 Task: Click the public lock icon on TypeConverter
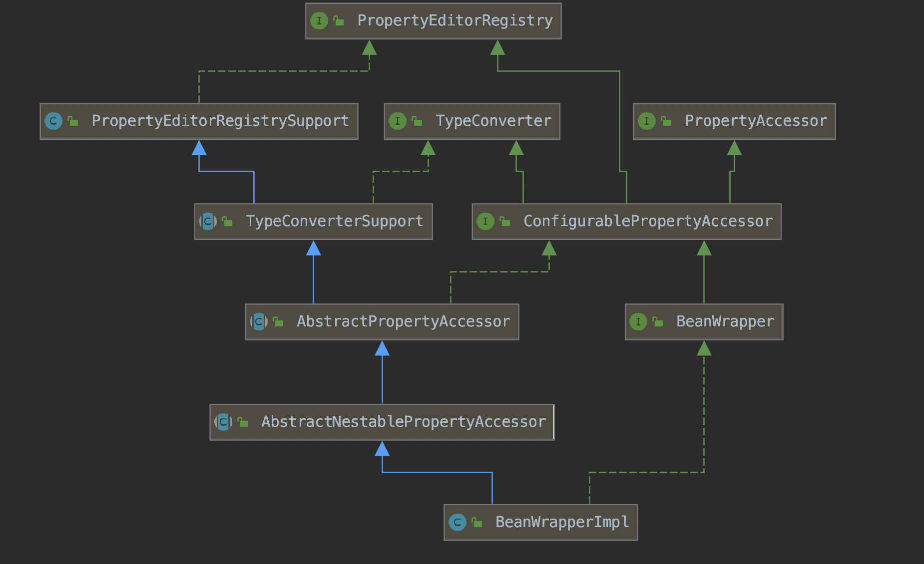coord(417,121)
